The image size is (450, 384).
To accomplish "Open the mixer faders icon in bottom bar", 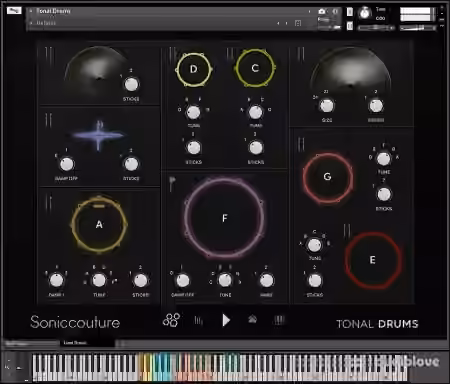I will click(198, 320).
